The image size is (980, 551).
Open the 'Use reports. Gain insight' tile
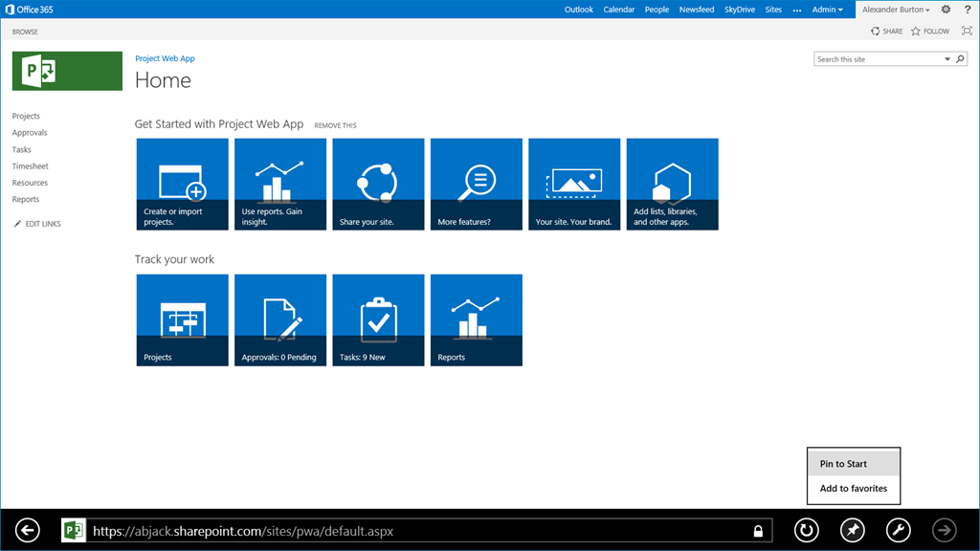click(x=279, y=184)
